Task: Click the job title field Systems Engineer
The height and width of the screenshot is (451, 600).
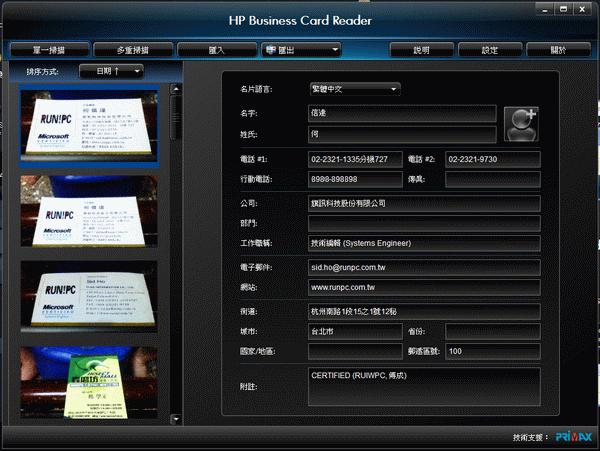Action: point(424,243)
